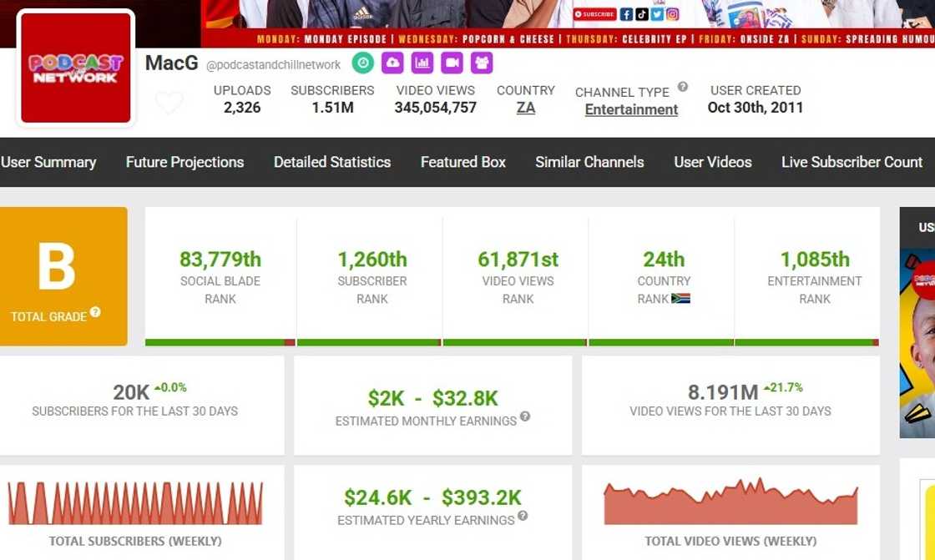Click help icon next to Estimated Yearly Earnings

point(523,516)
